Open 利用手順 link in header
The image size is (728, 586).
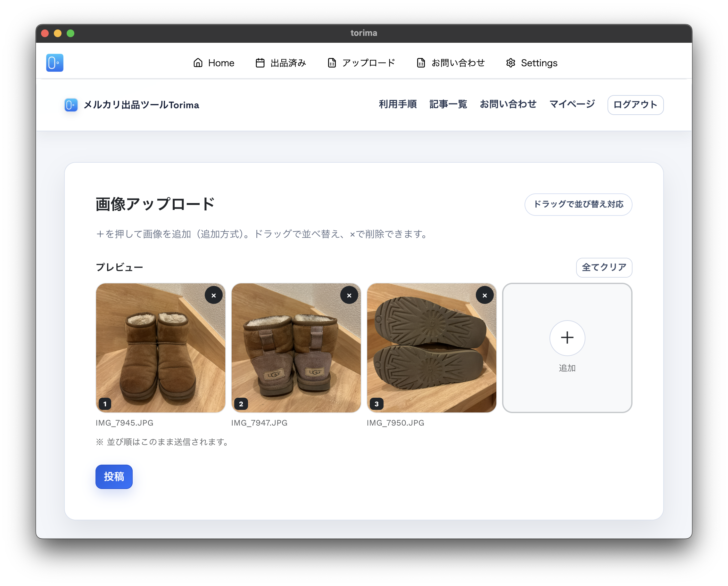point(398,104)
